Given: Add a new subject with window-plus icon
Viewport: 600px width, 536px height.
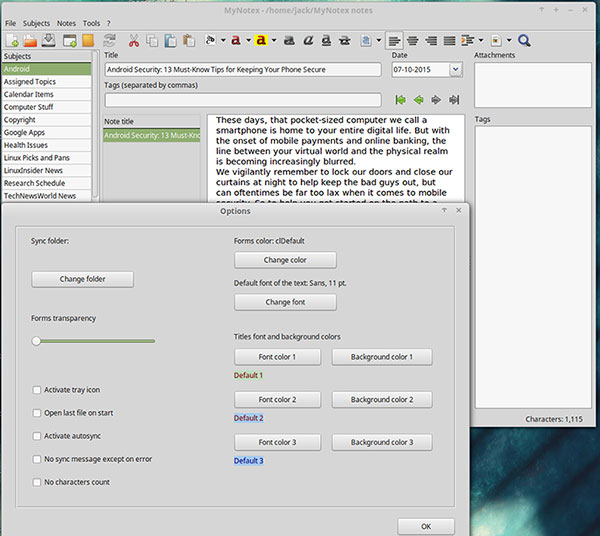Looking at the screenshot, I should (x=70, y=40).
